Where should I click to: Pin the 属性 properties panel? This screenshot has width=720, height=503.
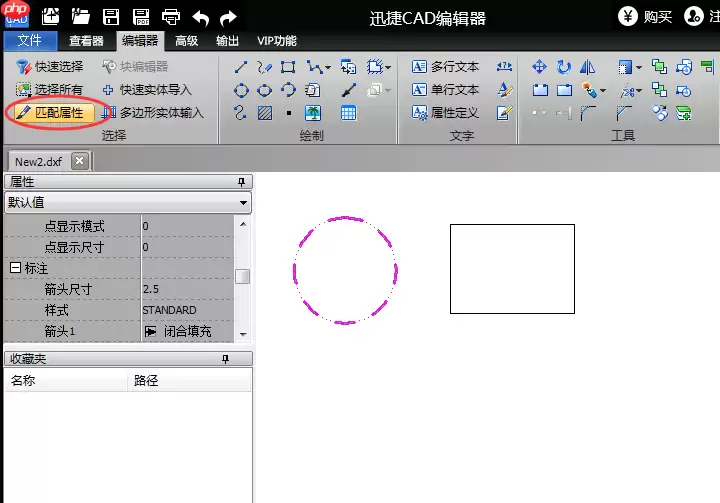coord(241,182)
